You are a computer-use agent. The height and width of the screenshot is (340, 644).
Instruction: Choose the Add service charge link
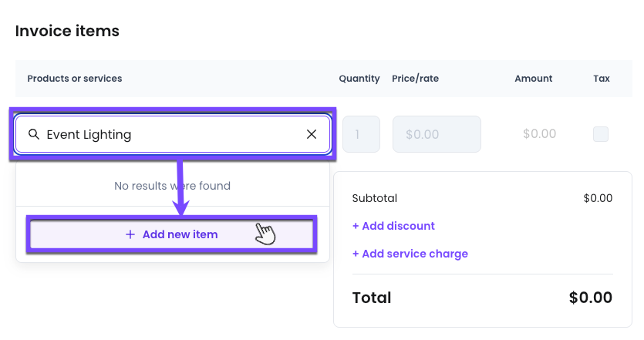[410, 254]
